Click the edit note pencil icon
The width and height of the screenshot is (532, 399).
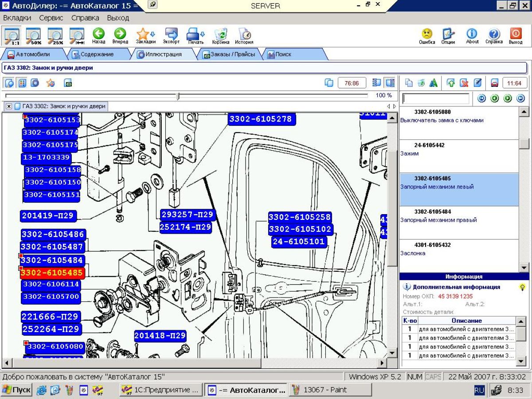477,83
